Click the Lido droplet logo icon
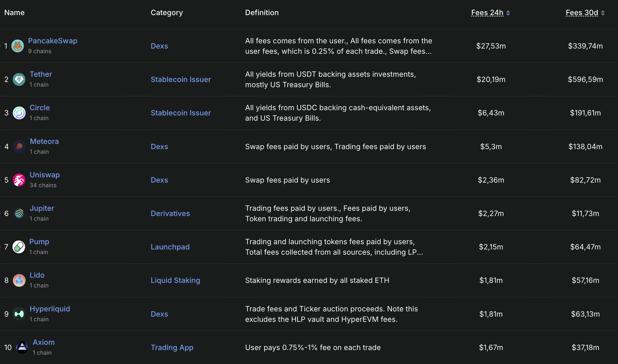Viewport: 618px width, 364px height. pos(19,280)
